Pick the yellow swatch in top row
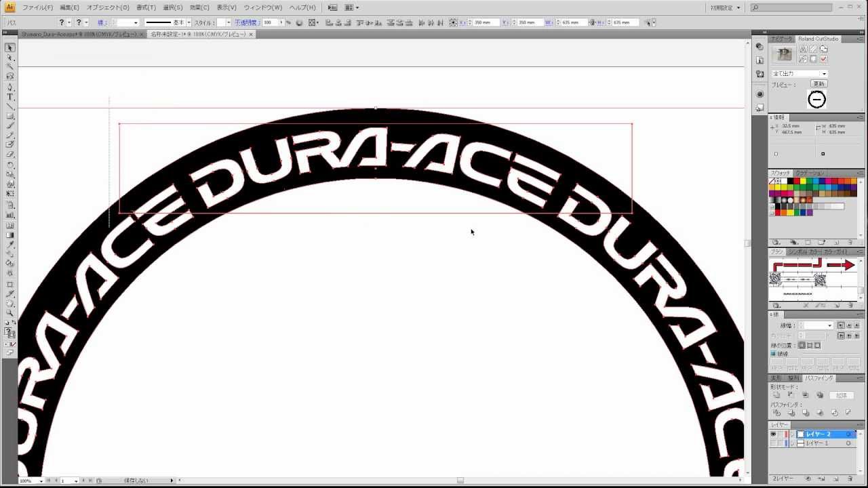 pyautogui.click(x=803, y=181)
